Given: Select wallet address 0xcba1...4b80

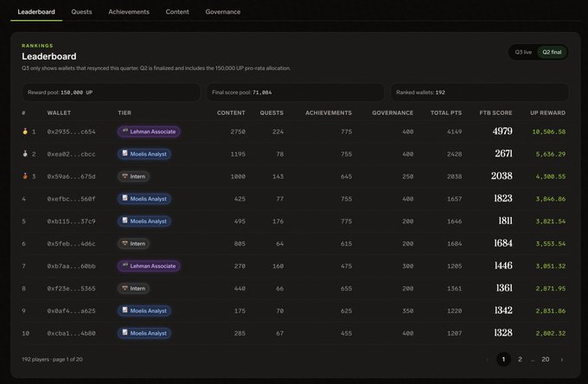Looking at the screenshot, I should 71,333.
